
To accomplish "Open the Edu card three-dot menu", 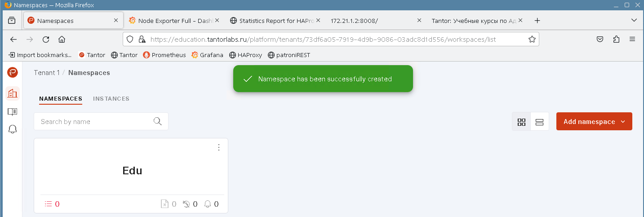I will pyautogui.click(x=219, y=147).
